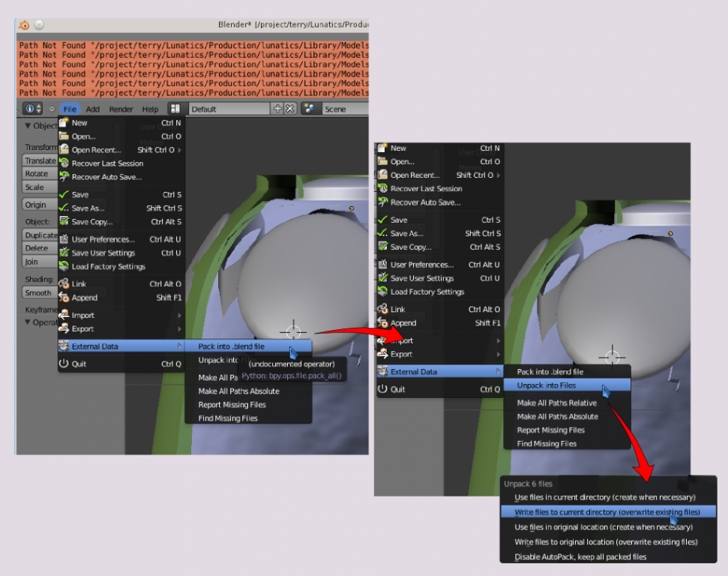The height and width of the screenshot is (576, 728).
Task: Click the Rotate button in Object Tools
Action: [x=40, y=173]
